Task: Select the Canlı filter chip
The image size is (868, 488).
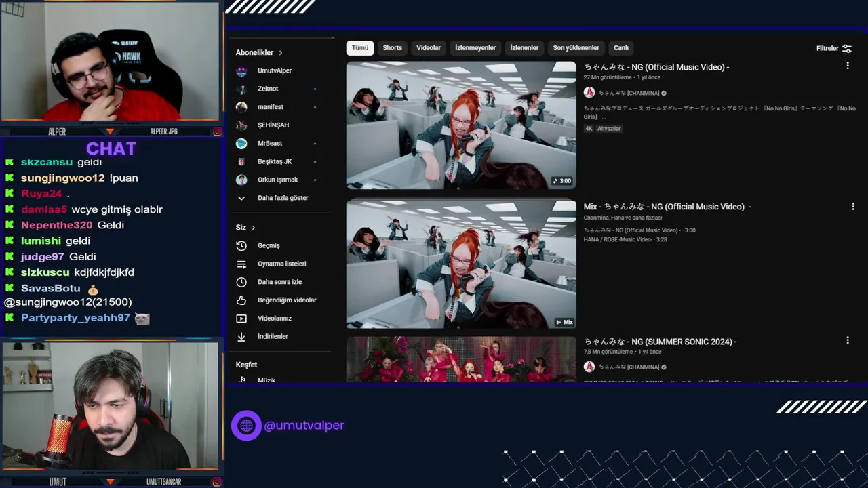Action: pyautogui.click(x=621, y=48)
